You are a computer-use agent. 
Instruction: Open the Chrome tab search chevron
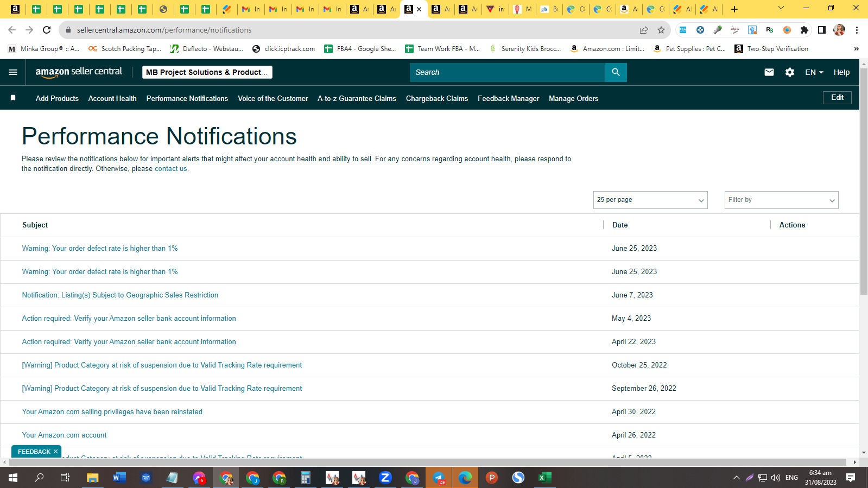[x=781, y=8]
